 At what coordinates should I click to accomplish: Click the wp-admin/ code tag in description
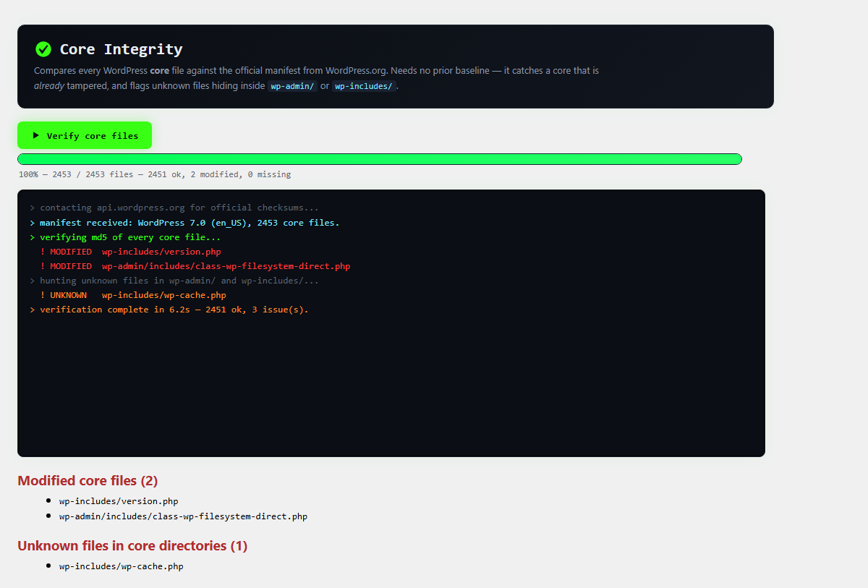pyautogui.click(x=292, y=86)
